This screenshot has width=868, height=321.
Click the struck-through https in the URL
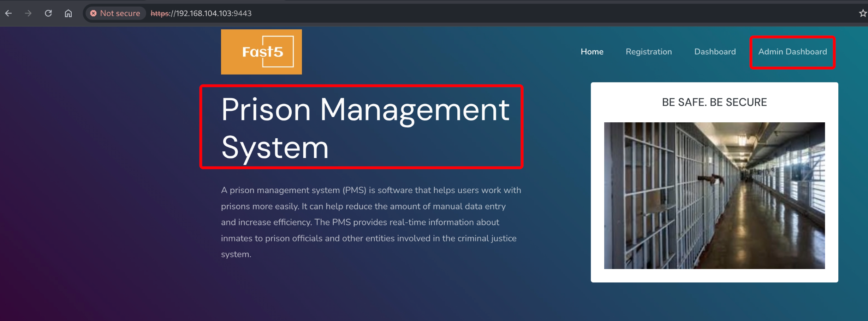pos(160,13)
